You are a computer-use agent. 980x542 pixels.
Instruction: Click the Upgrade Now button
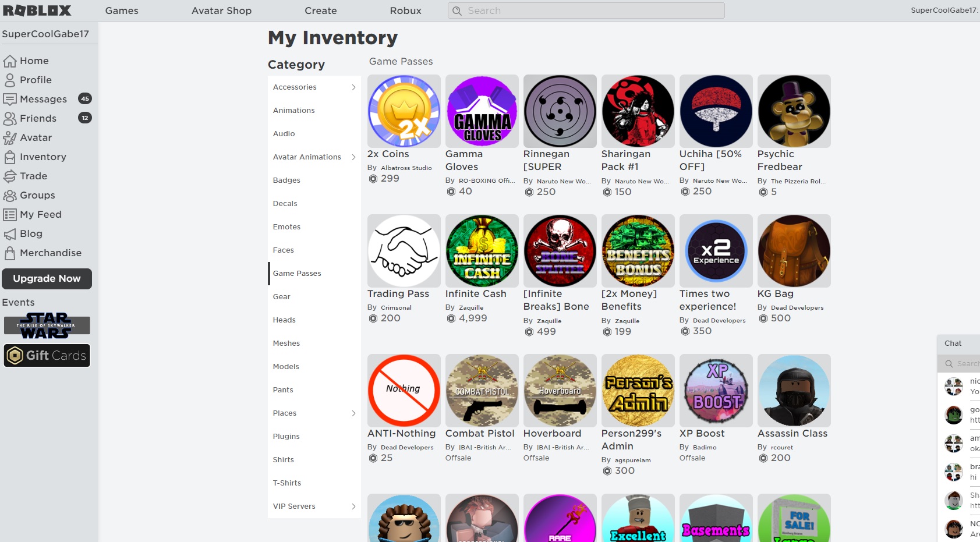coord(47,278)
